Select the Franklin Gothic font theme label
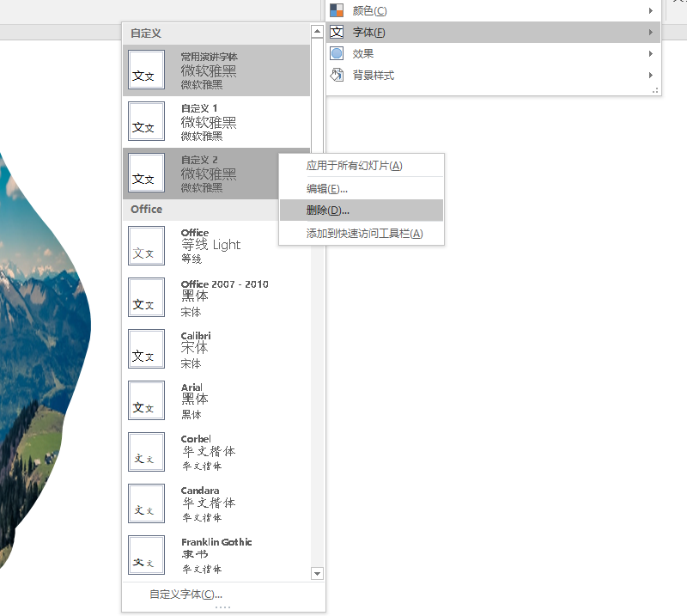This screenshot has height=616, width=687. tap(216, 542)
